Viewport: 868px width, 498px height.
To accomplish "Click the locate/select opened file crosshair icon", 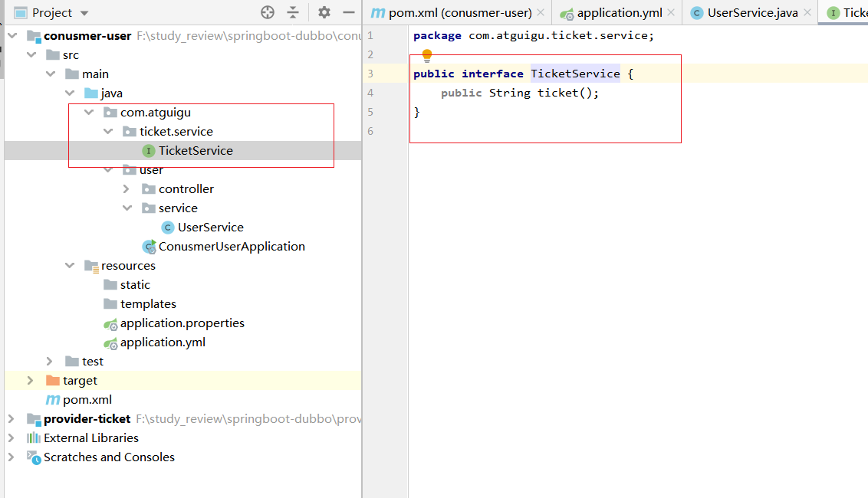I will coord(268,12).
